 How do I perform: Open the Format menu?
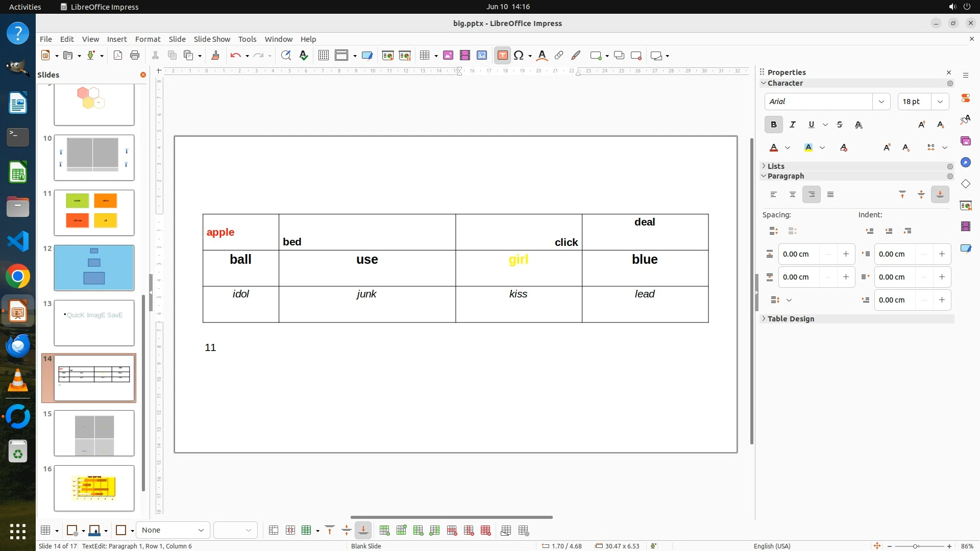click(x=148, y=39)
